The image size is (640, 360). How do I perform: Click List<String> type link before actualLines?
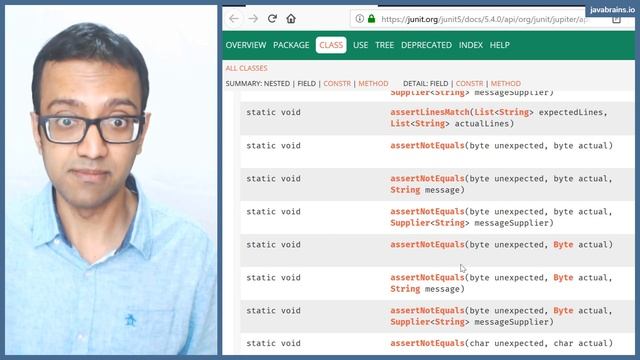pos(420,124)
